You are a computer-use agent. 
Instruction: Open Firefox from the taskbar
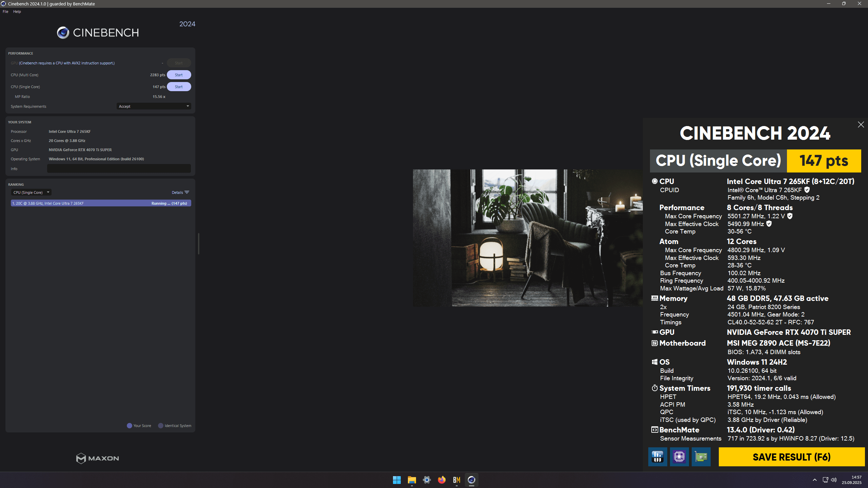[441, 480]
